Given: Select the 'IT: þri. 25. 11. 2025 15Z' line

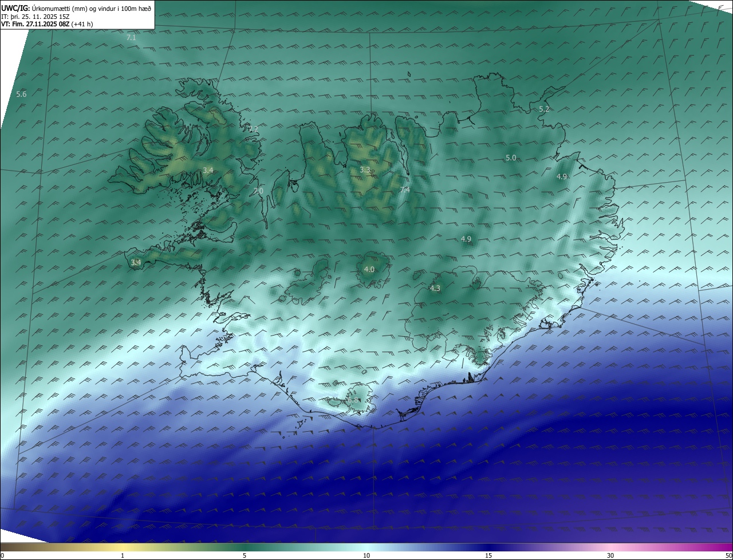Looking at the screenshot, I should pos(36,17).
